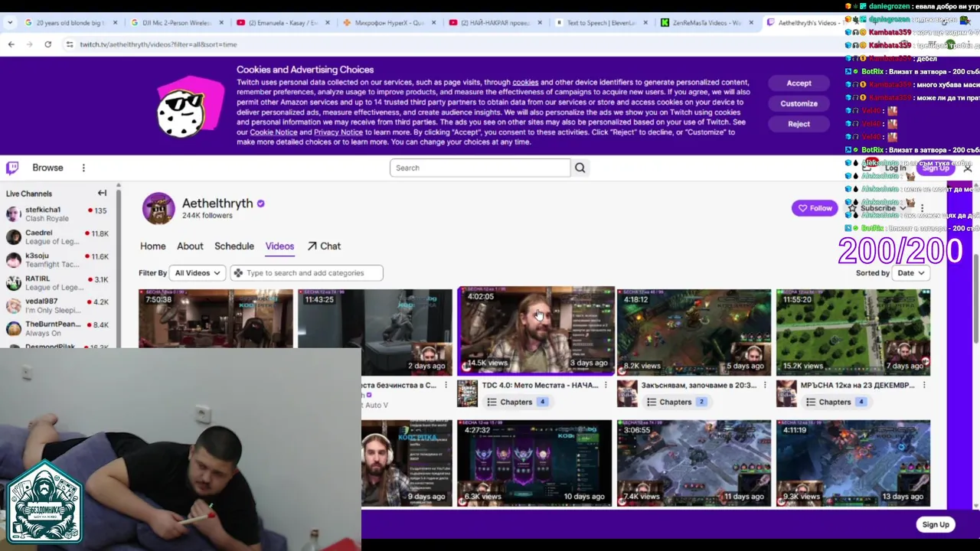This screenshot has width=980, height=551.
Task: Open the Privacy Notice link
Action: tap(338, 132)
